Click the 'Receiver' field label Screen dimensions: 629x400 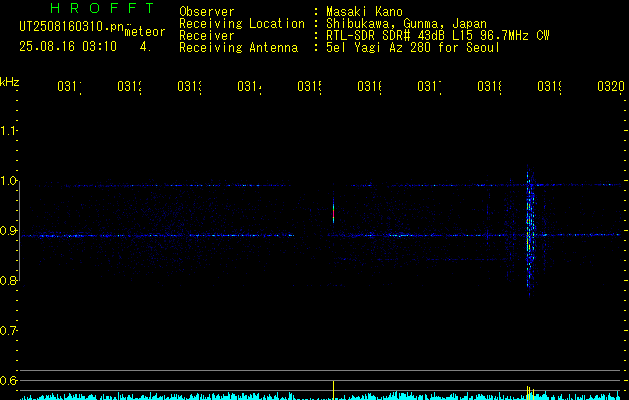207,36
